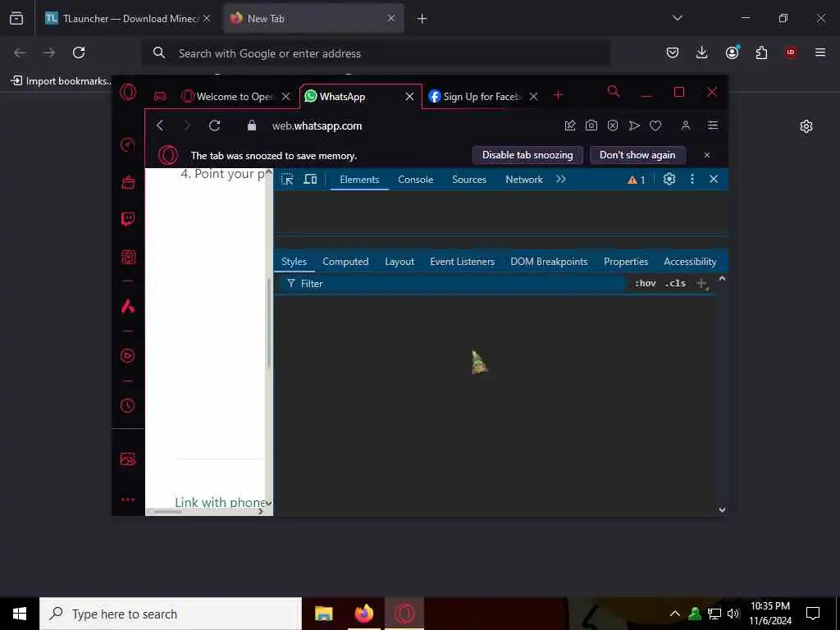This screenshot has height=630, width=840.
Task: Select the DOM Breakpoints subtab
Action: click(x=549, y=262)
